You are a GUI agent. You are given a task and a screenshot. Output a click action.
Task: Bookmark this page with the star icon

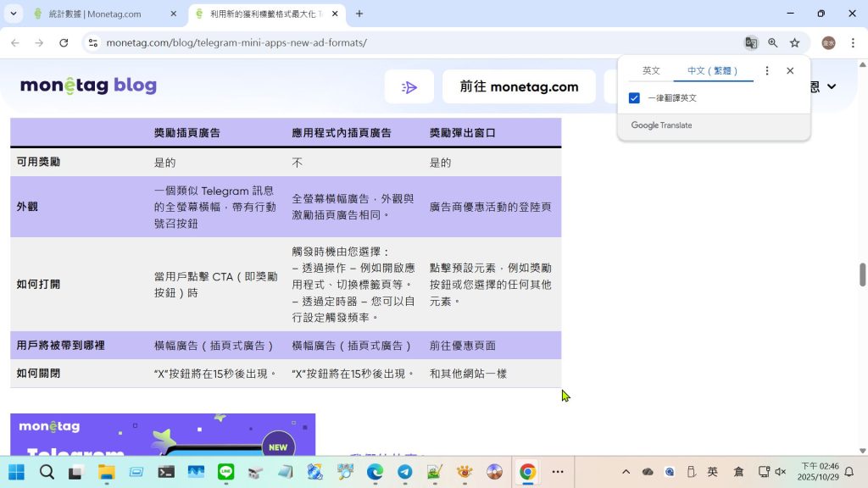pos(794,42)
